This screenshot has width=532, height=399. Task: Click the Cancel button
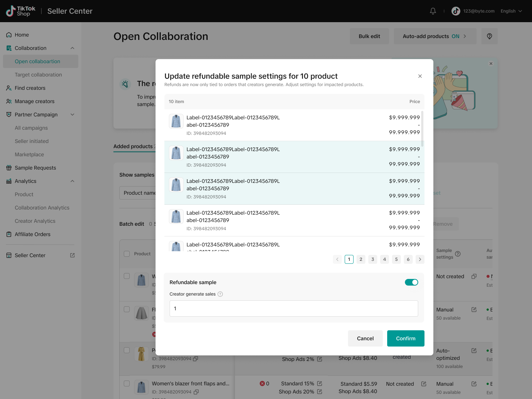click(x=365, y=338)
